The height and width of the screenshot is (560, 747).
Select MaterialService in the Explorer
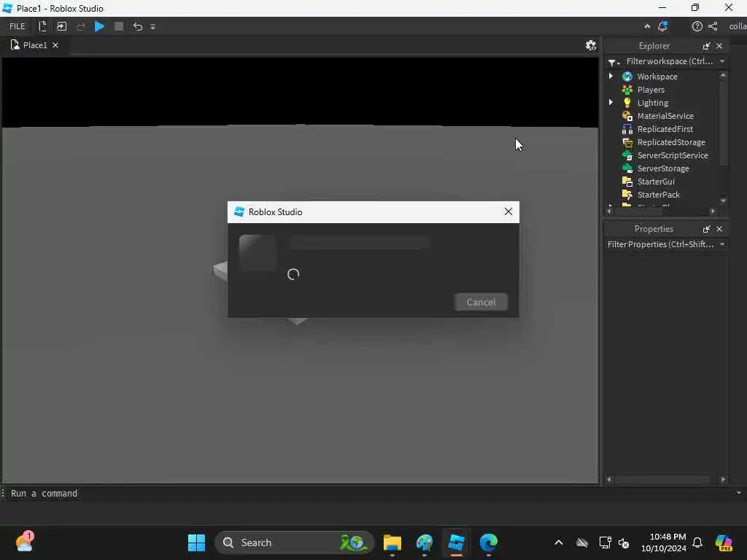click(x=665, y=116)
